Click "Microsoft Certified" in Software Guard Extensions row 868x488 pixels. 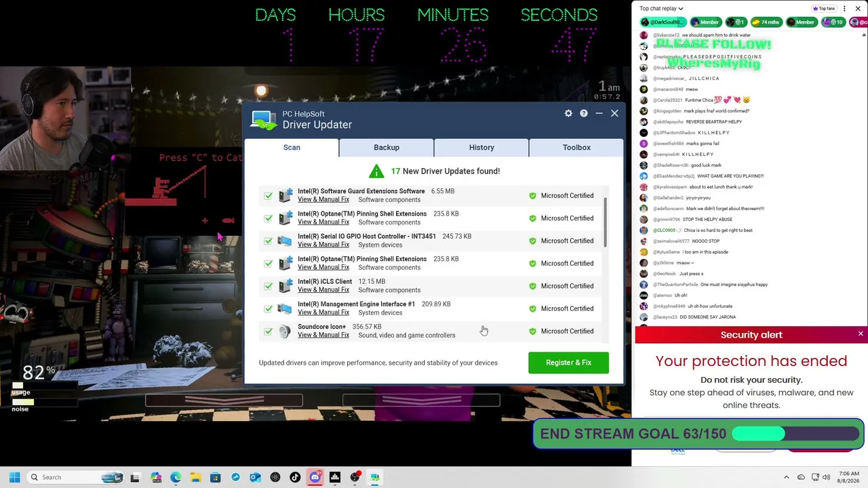(x=567, y=196)
